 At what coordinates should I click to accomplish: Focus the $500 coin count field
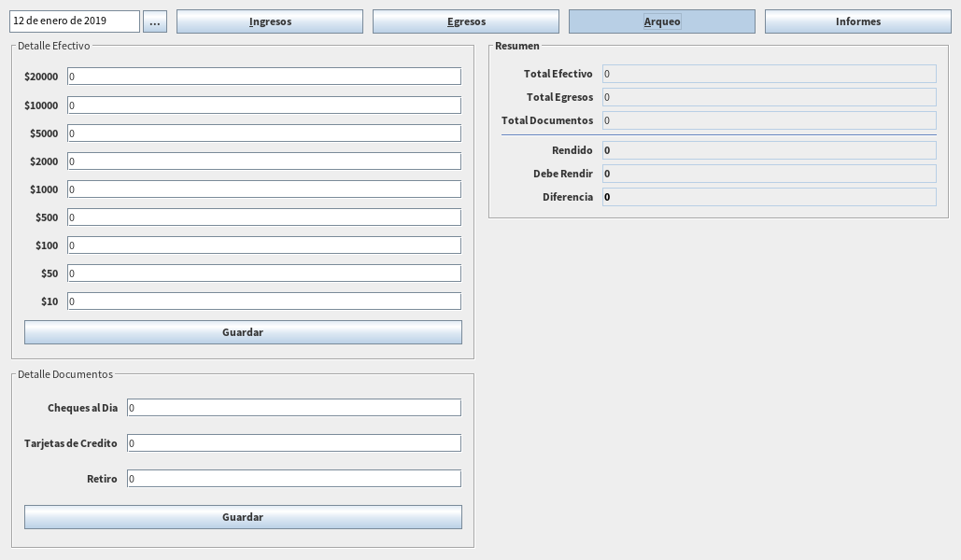[263, 217]
